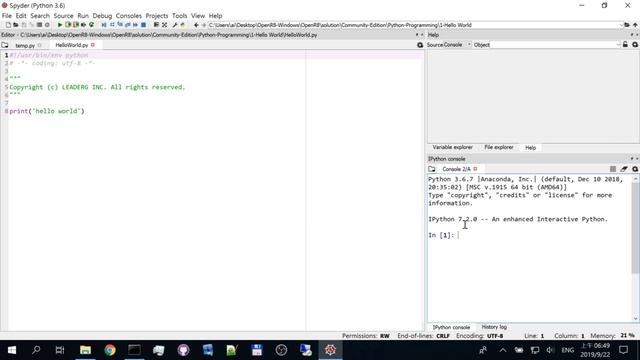The height and width of the screenshot is (360, 640).
Task: Open Preferences with the wrench icon
Action: coord(175,25)
